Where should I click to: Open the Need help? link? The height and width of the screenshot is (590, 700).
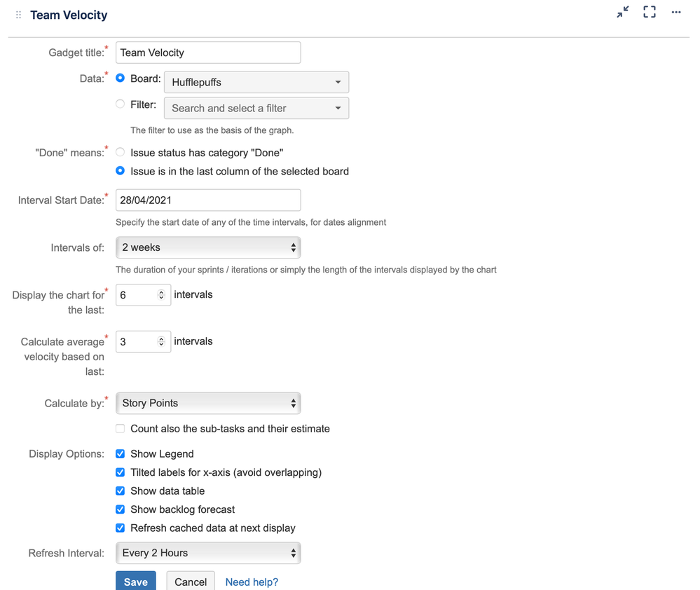click(252, 582)
